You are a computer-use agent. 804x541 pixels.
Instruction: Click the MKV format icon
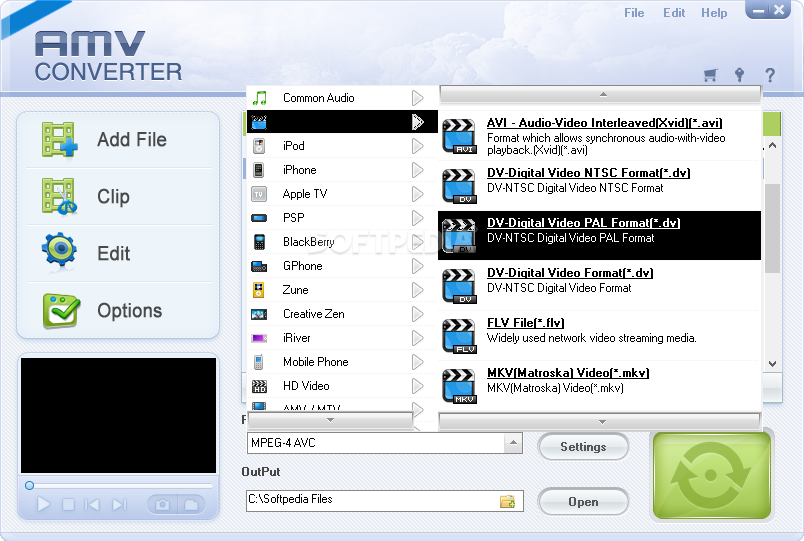point(459,386)
